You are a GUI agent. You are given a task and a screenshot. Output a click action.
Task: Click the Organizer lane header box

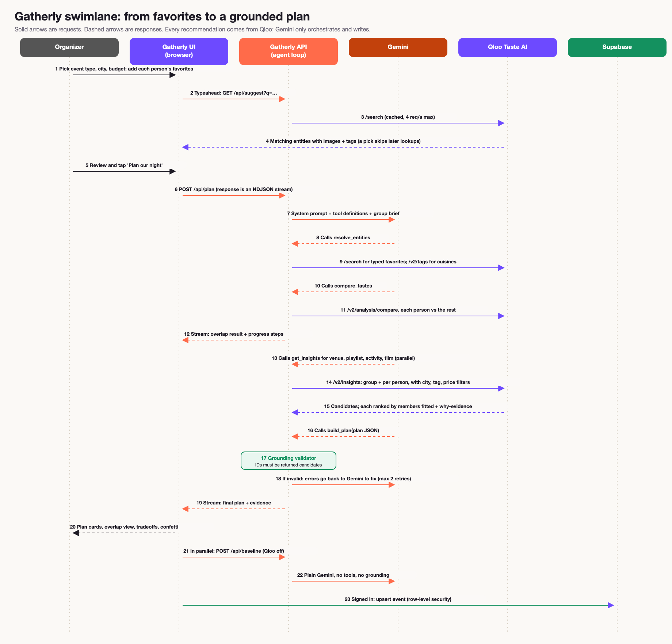[69, 47]
